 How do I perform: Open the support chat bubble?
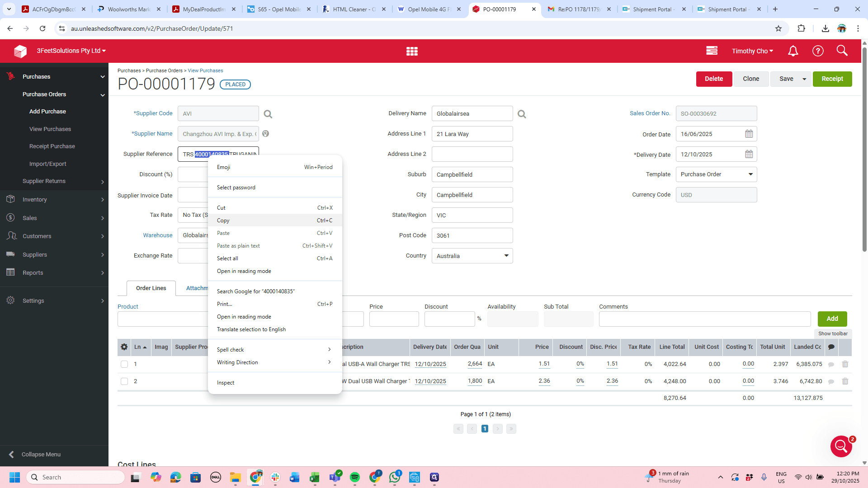point(841,446)
